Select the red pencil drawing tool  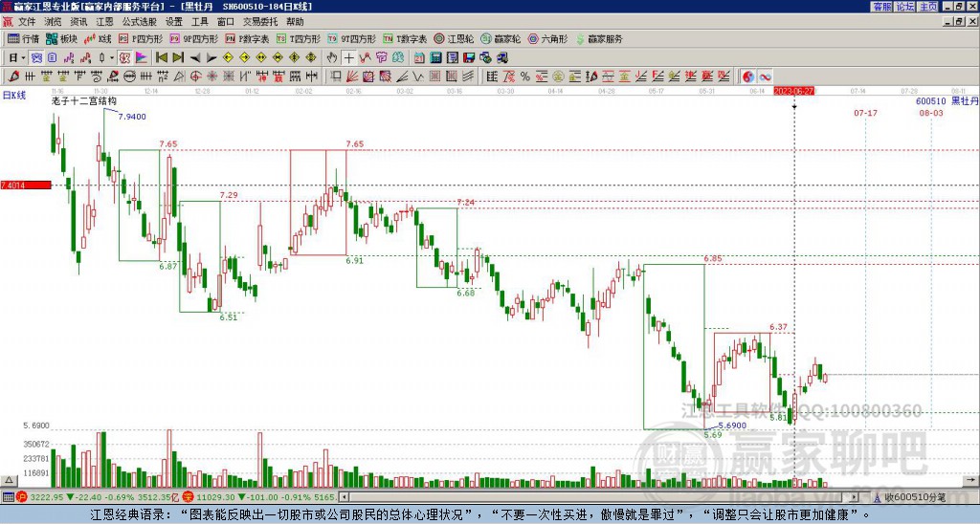pos(13,76)
